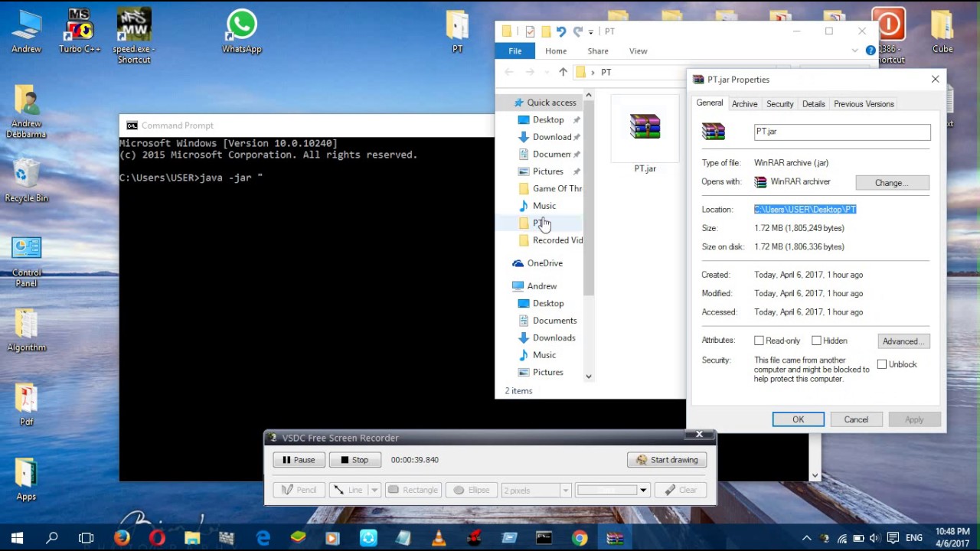Pause the VSDC screen recording

coord(299,460)
